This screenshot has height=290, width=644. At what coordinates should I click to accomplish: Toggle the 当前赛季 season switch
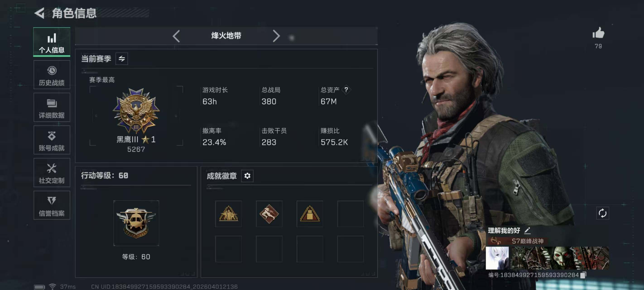coord(122,58)
